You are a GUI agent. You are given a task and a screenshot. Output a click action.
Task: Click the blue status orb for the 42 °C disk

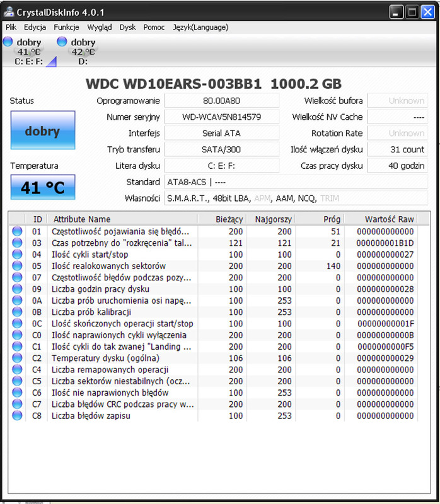pyautogui.click(x=62, y=42)
